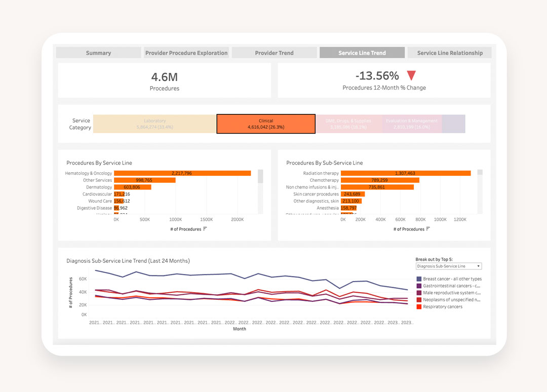Click the Wound Care bar 156,612
The image size is (547, 392).
pos(119,201)
